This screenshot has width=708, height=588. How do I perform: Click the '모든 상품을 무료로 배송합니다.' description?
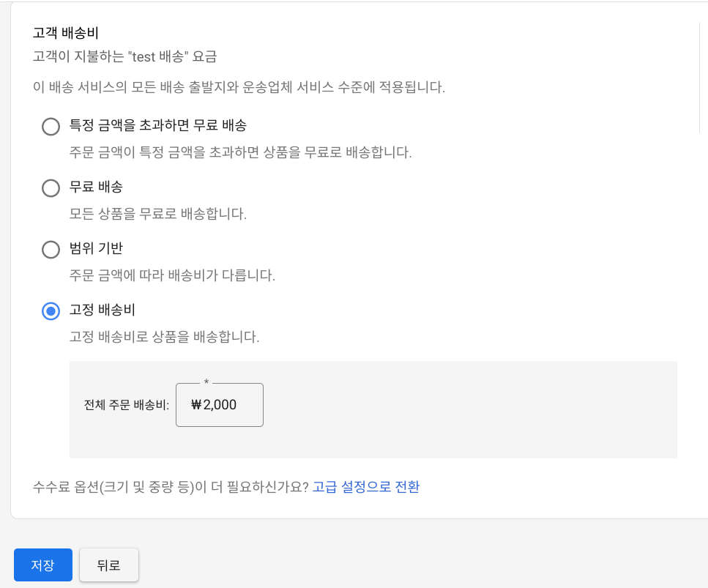point(158,213)
